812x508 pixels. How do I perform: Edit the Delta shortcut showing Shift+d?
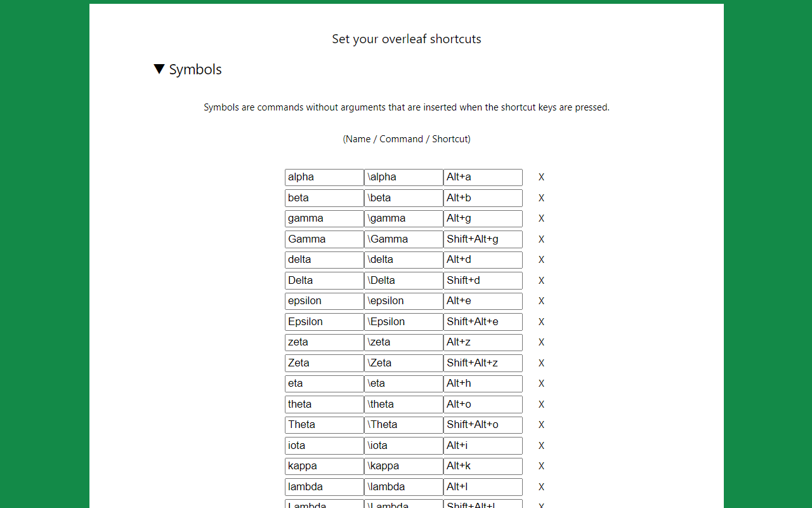click(x=483, y=280)
